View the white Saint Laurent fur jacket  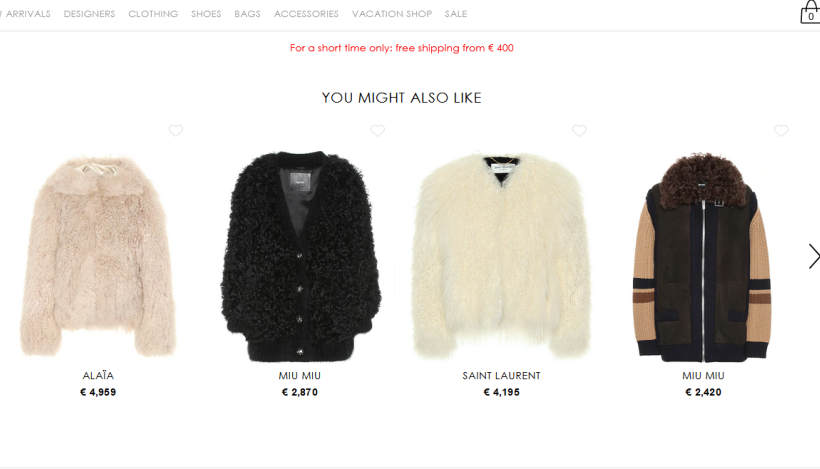[x=502, y=256]
